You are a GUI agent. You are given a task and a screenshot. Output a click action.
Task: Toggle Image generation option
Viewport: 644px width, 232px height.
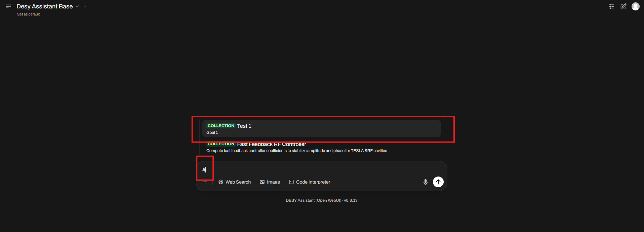coord(270,182)
